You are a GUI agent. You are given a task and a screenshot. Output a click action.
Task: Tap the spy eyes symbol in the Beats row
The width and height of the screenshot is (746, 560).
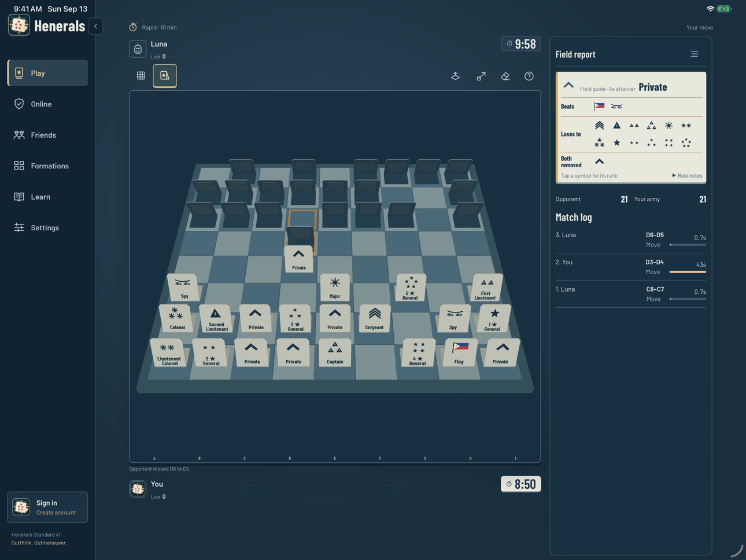coord(616,106)
